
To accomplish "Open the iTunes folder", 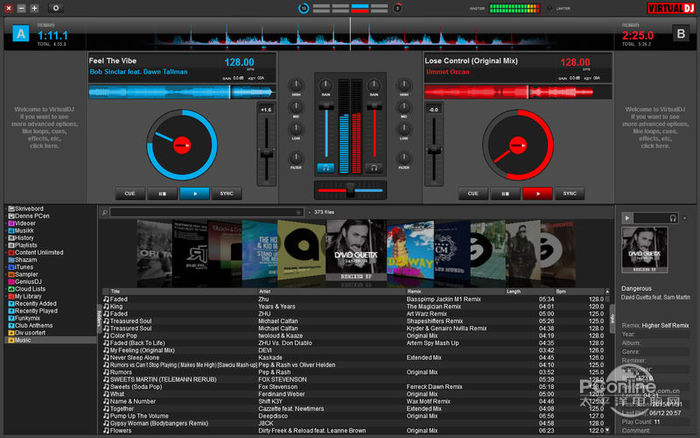I will [21, 267].
